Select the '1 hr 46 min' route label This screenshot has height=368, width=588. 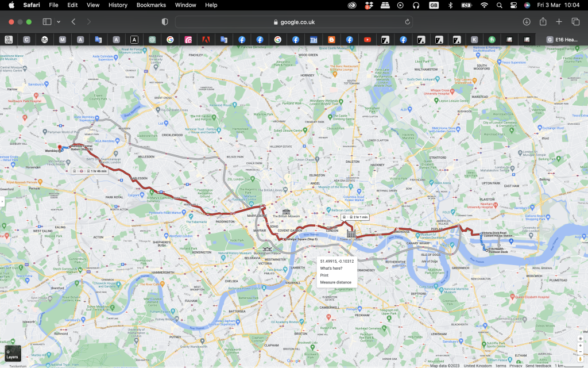pyautogui.click(x=90, y=171)
